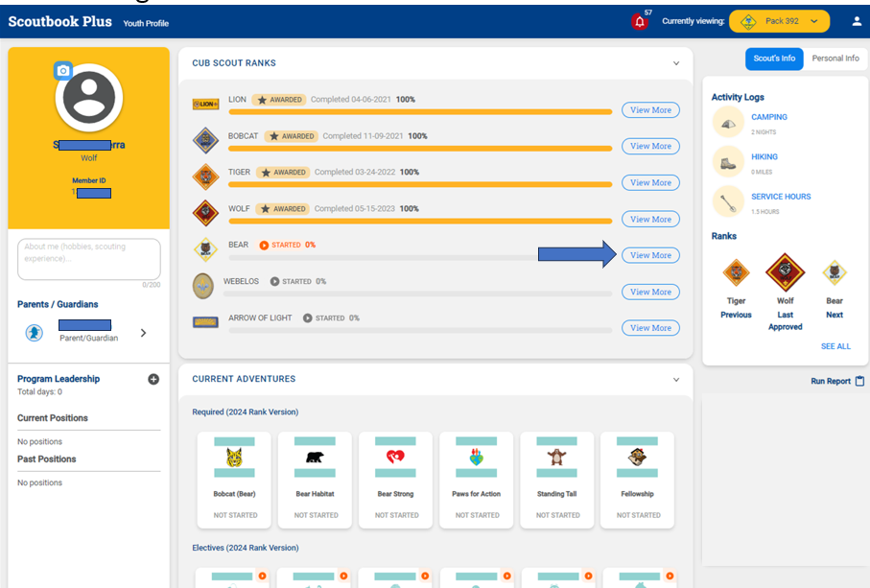Click the Bear rank badge in ranks list

(x=205, y=249)
